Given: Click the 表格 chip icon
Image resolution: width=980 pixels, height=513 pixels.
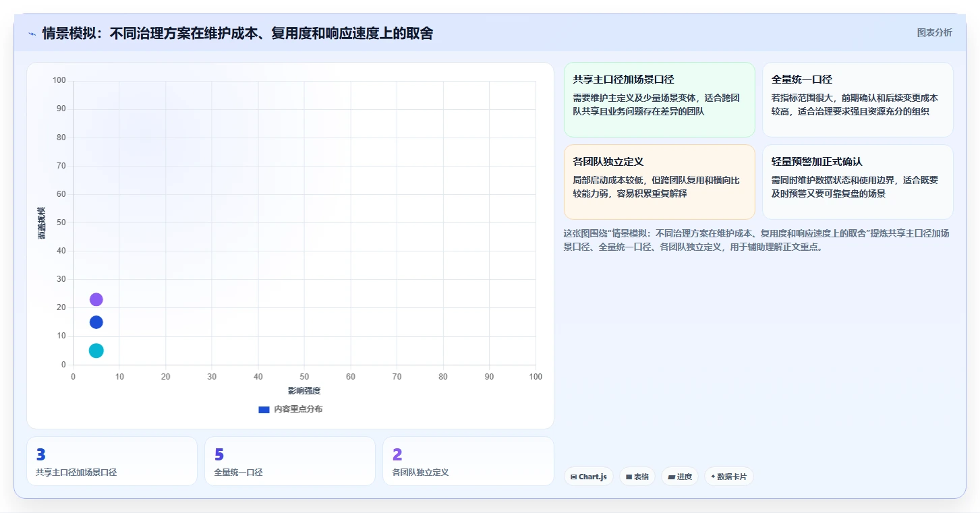Looking at the screenshot, I should point(629,477).
